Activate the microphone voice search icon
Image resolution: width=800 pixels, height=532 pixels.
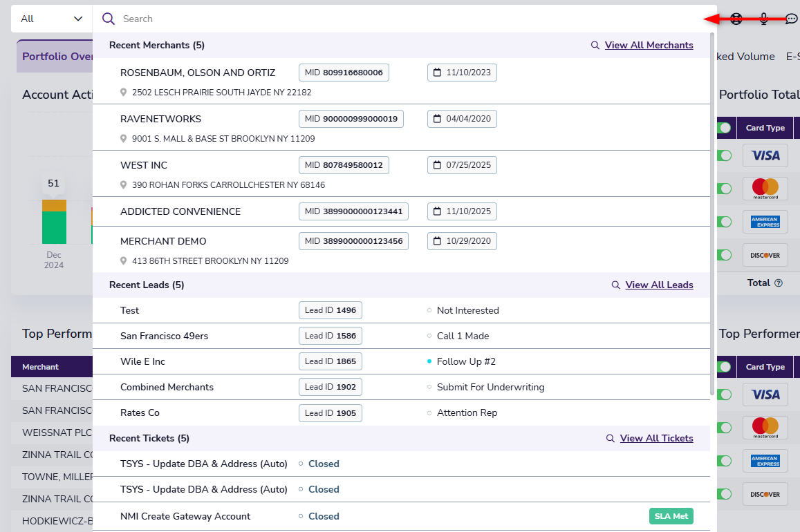(764, 19)
